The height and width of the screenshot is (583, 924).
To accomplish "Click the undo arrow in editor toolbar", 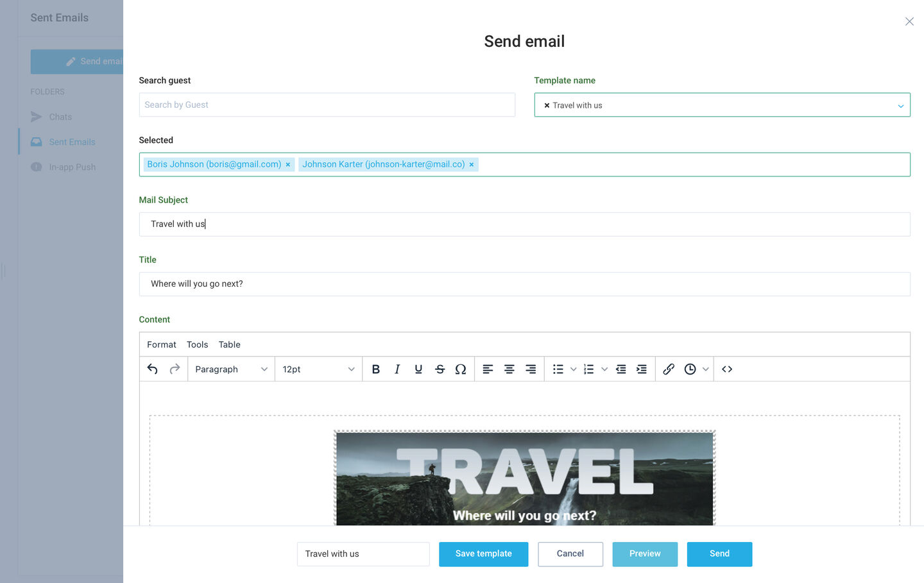I will tap(152, 369).
